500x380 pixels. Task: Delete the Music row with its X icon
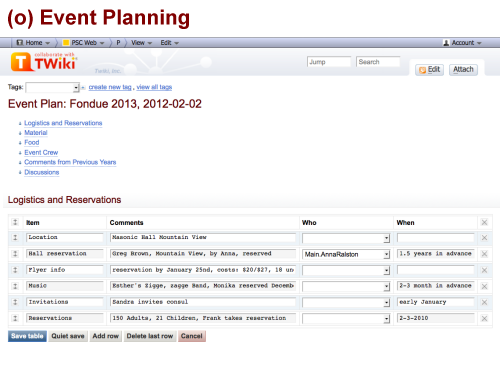484,286
